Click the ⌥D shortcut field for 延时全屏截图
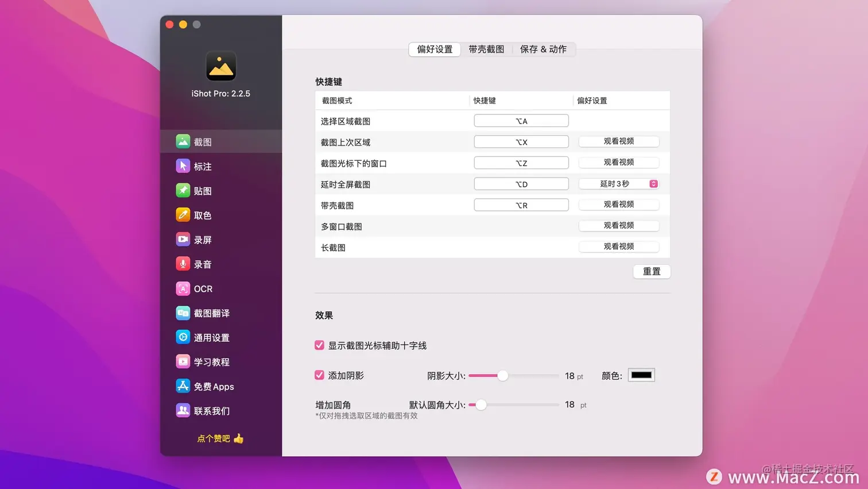This screenshot has width=868, height=489. coord(521,184)
